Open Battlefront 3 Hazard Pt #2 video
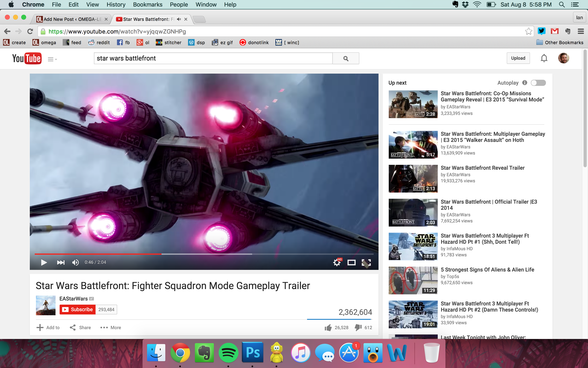This screenshot has height=368, width=588. click(489, 307)
